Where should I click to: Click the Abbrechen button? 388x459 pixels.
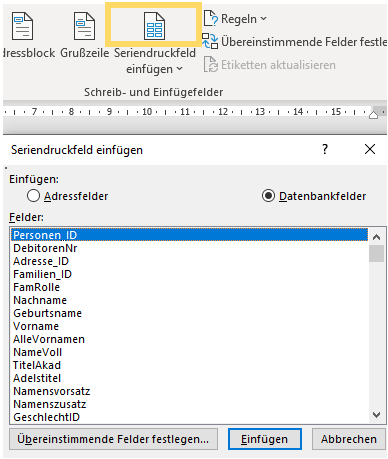point(349,439)
